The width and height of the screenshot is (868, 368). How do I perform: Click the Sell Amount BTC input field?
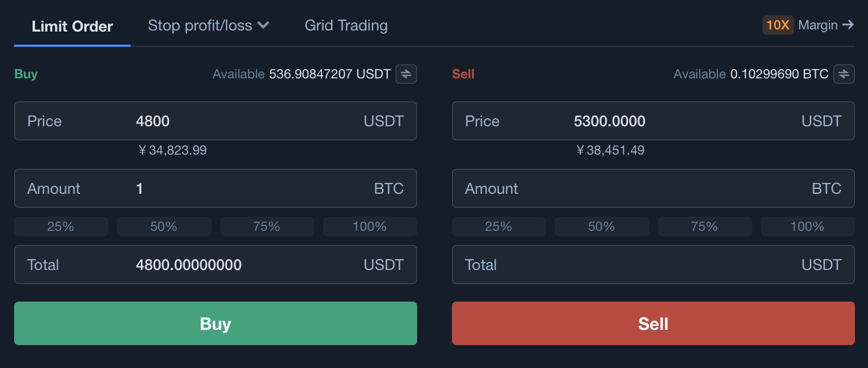click(653, 188)
